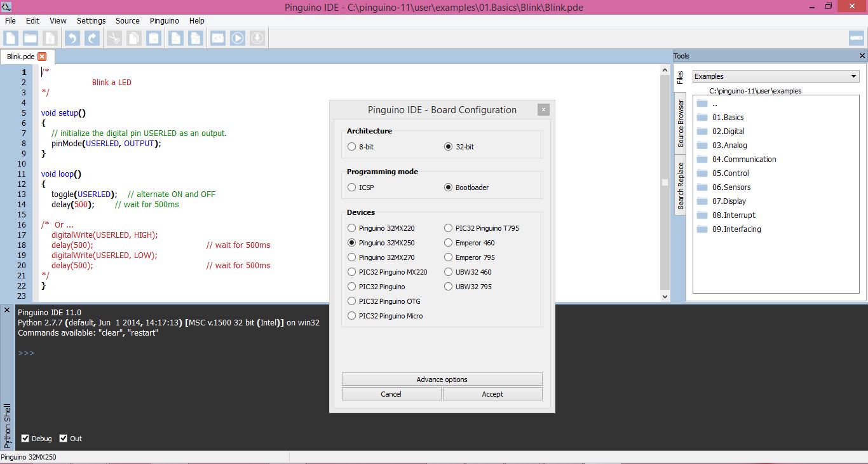Click Accept in Board Configuration
This screenshot has height=464, width=868.
click(x=492, y=394)
